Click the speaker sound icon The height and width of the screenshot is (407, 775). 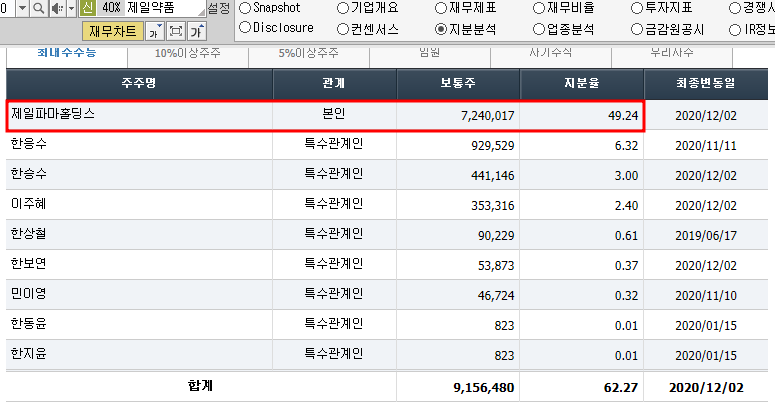point(57,8)
